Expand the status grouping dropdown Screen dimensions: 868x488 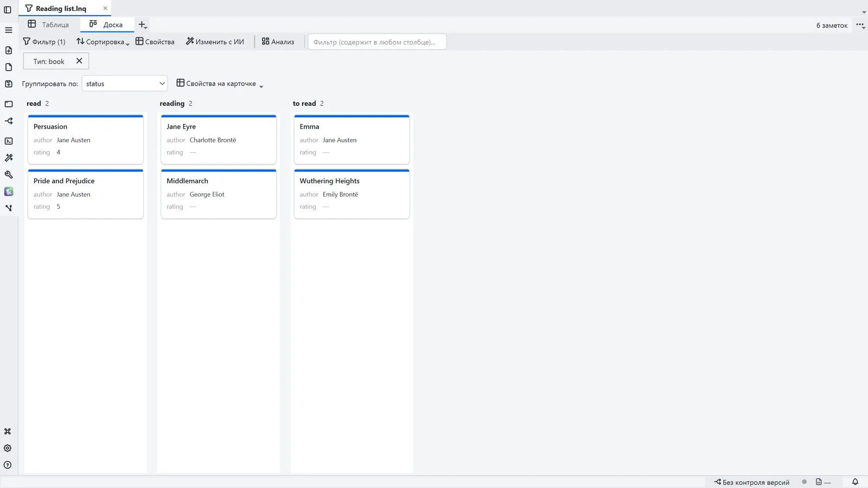[125, 84]
